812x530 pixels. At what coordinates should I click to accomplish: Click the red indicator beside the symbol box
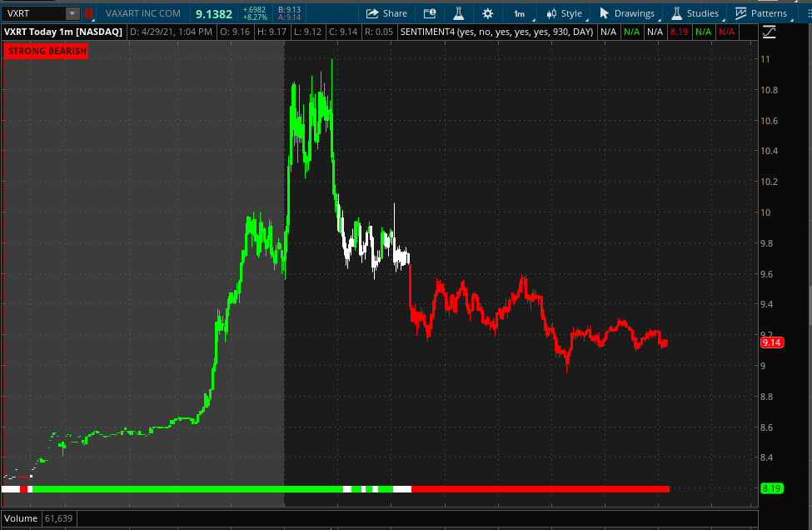[89, 13]
